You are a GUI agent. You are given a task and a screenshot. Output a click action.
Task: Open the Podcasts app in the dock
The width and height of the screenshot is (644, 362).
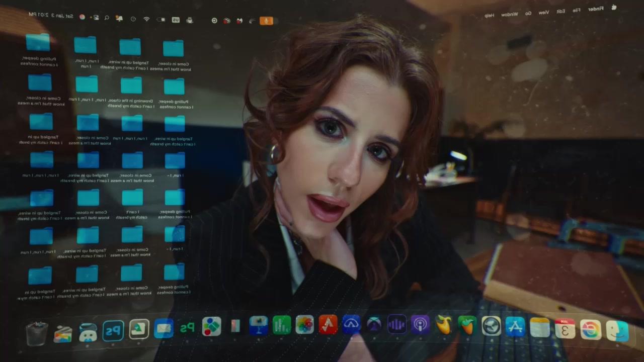(x=420, y=325)
